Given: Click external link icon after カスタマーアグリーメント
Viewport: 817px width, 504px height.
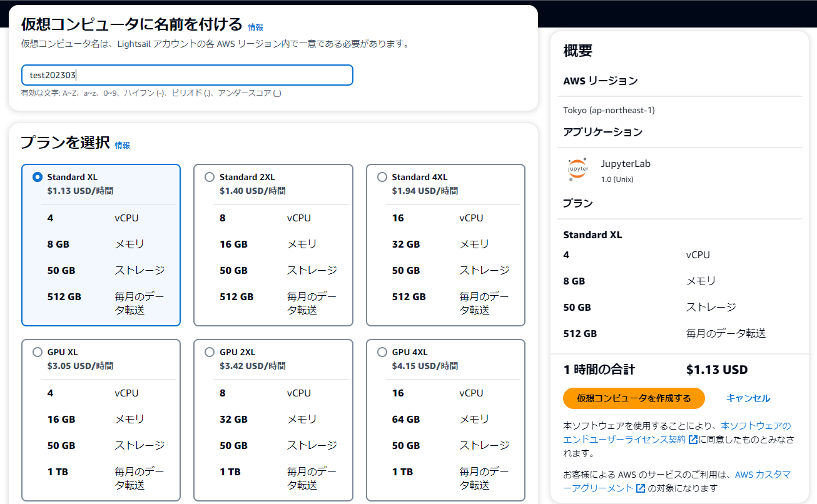Looking at the screenshot, I should pyautogui.click(x=641, y=488).
